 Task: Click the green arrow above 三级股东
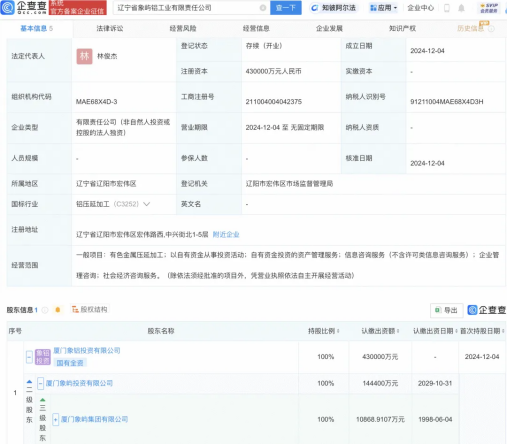coord(43,400)
